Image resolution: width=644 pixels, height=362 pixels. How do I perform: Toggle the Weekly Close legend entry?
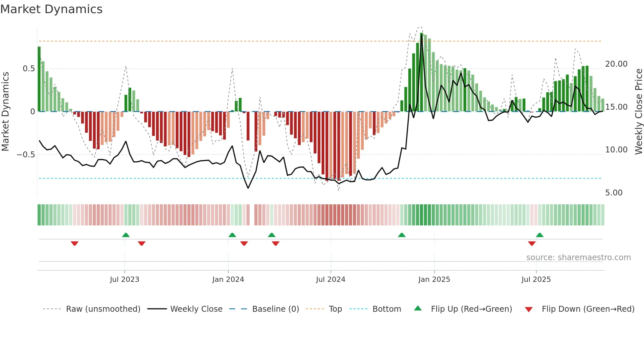tap(185, 309)
